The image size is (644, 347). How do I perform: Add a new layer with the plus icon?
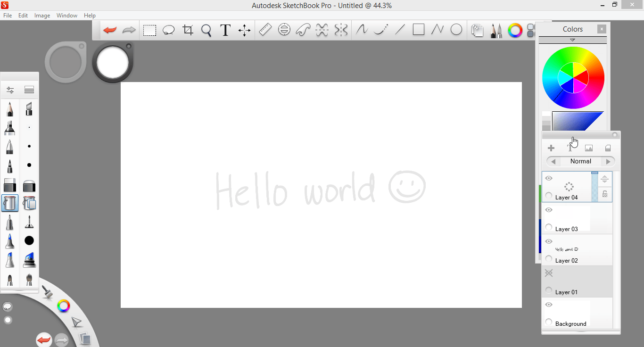pos(551,147)
